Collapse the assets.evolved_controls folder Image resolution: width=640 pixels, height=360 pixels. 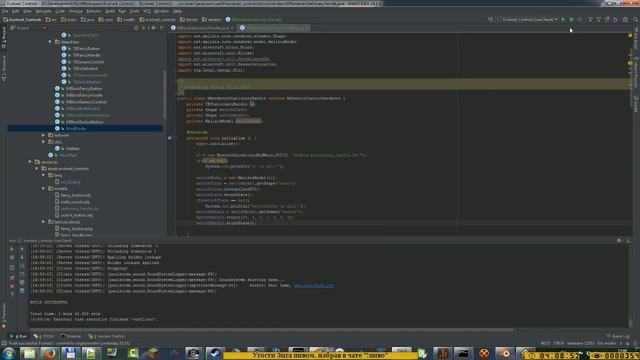(37, 169)
